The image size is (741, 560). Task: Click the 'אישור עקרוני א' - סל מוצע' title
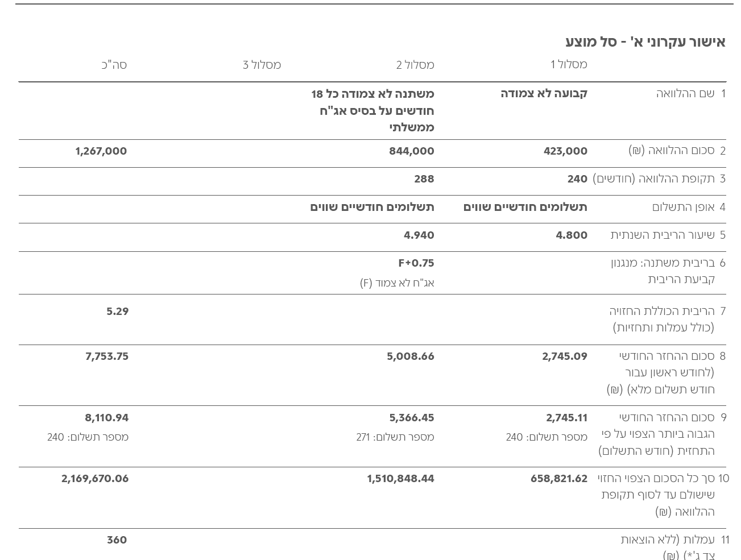pyautogui.click(x=645, y=42)
